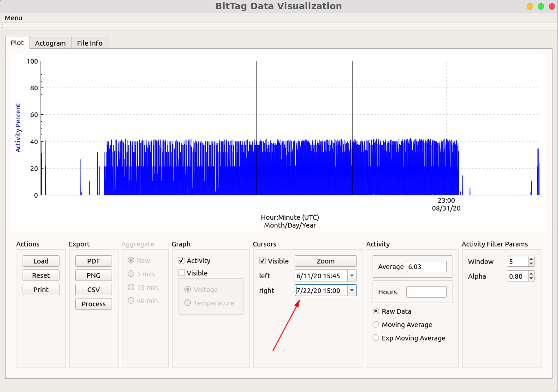Enable the Graph Visible checkbox
The image size is (558, 392).
click(182, 273)
